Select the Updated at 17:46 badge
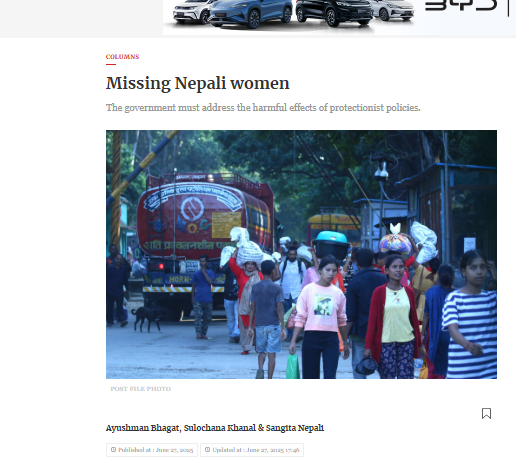 coord(252,450)
